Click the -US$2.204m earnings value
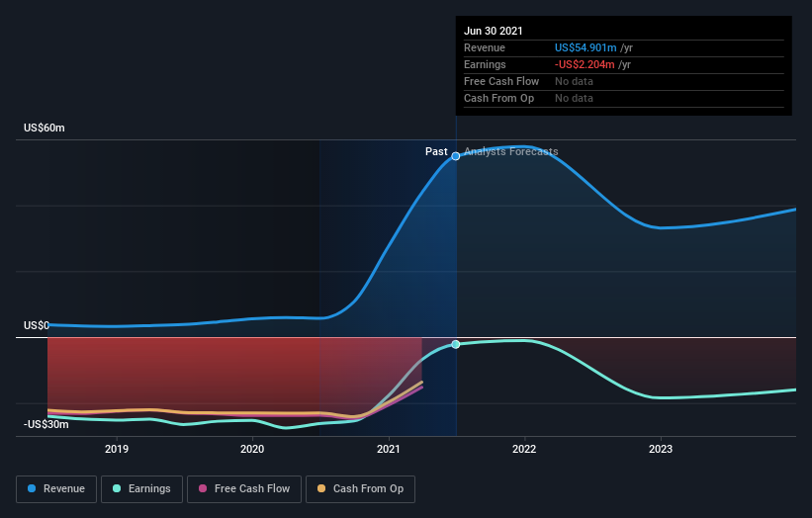Image resolution: width=812 pixels, height=518 pixels. click(x=585, y=64)
